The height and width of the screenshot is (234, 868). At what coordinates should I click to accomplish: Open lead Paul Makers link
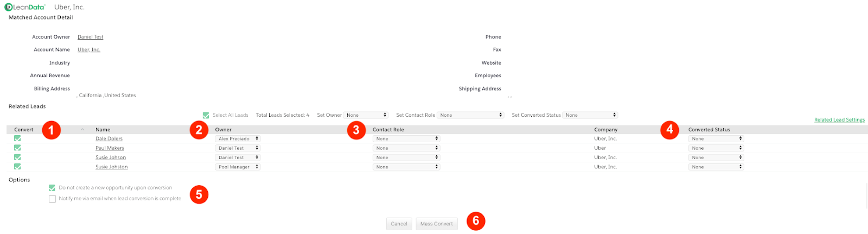[x=110, y=148]
